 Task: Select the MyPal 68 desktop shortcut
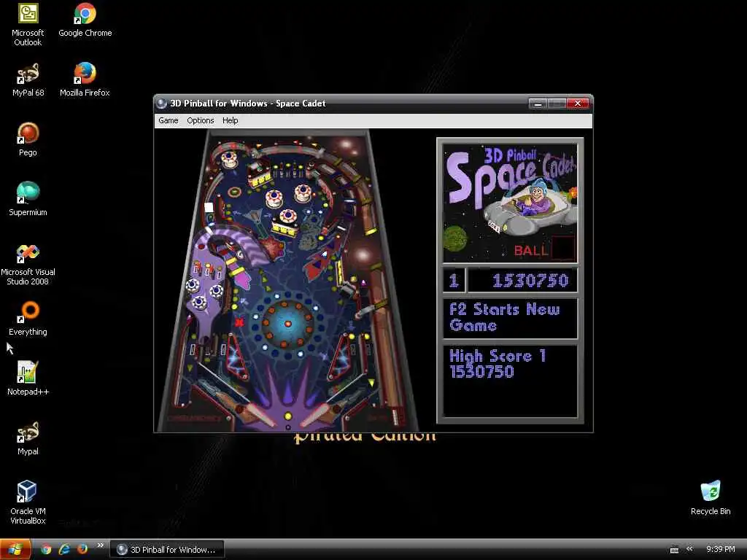point(28,80)
